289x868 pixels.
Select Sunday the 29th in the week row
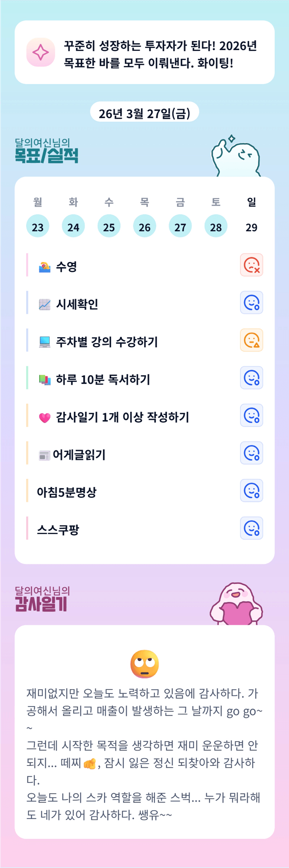pyautogui.click(x=251, y=227)
